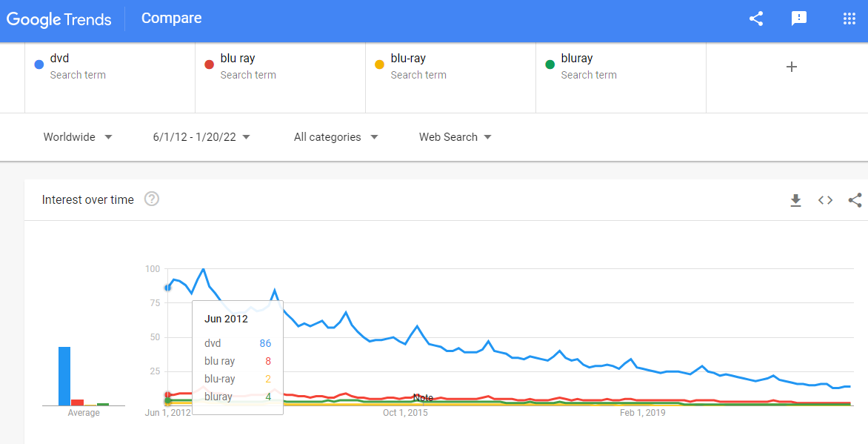868x444 pixels.
Task: Open help for Interest over time
Action: pyautogui.click(x=152, y=199)
